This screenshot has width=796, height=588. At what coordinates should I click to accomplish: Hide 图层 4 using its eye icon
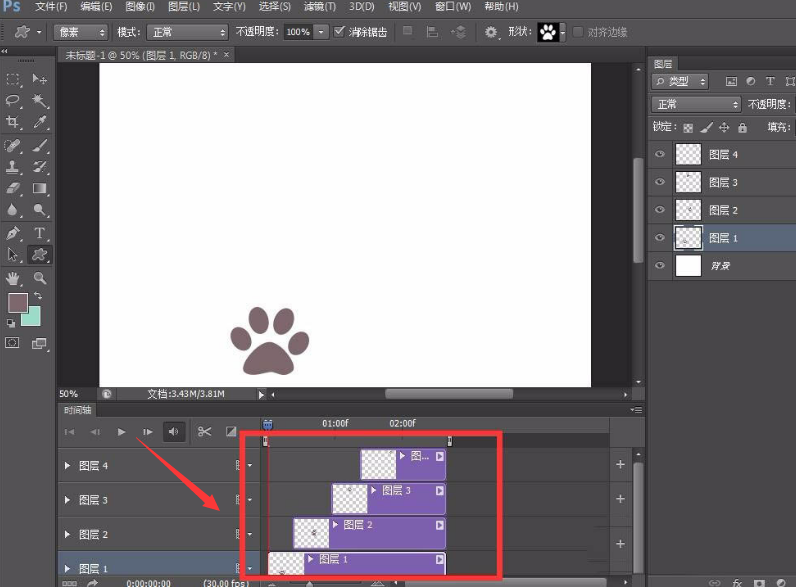pos(659,155)
